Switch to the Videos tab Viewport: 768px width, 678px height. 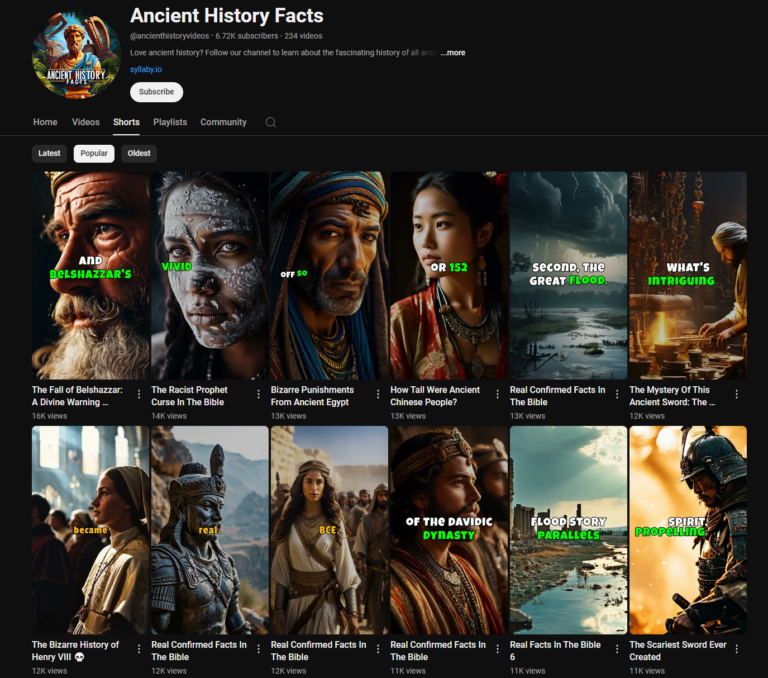click(85, 122)
